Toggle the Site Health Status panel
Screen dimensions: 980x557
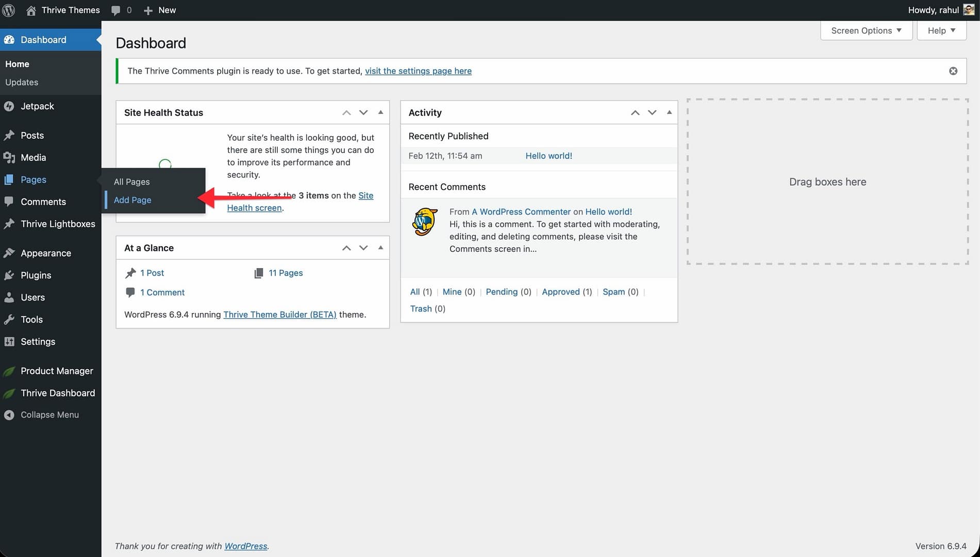(x=380, y=112)
